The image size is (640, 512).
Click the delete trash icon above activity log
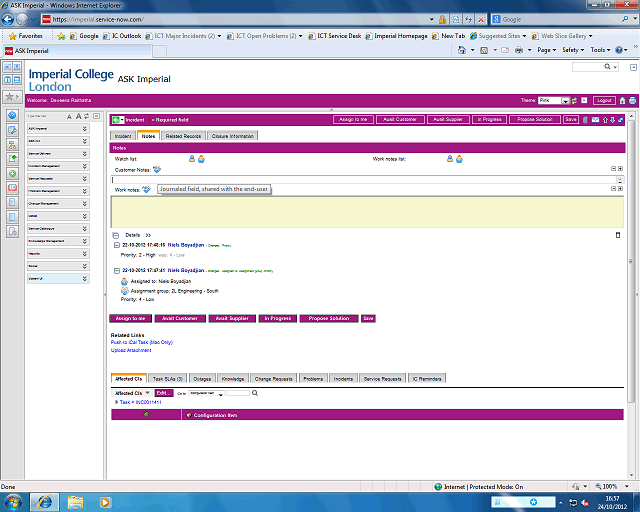(617, 234)
